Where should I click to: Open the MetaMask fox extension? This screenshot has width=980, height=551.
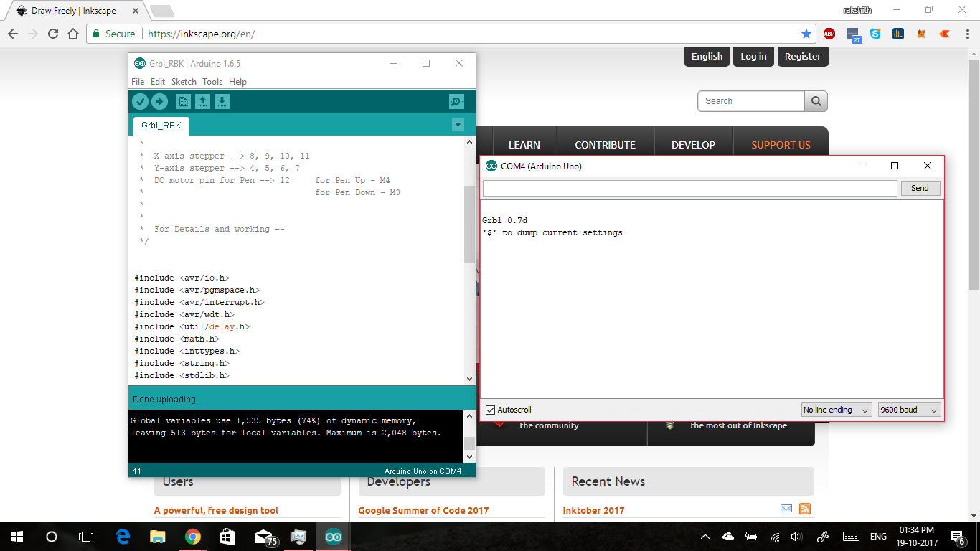click(921, 34)
